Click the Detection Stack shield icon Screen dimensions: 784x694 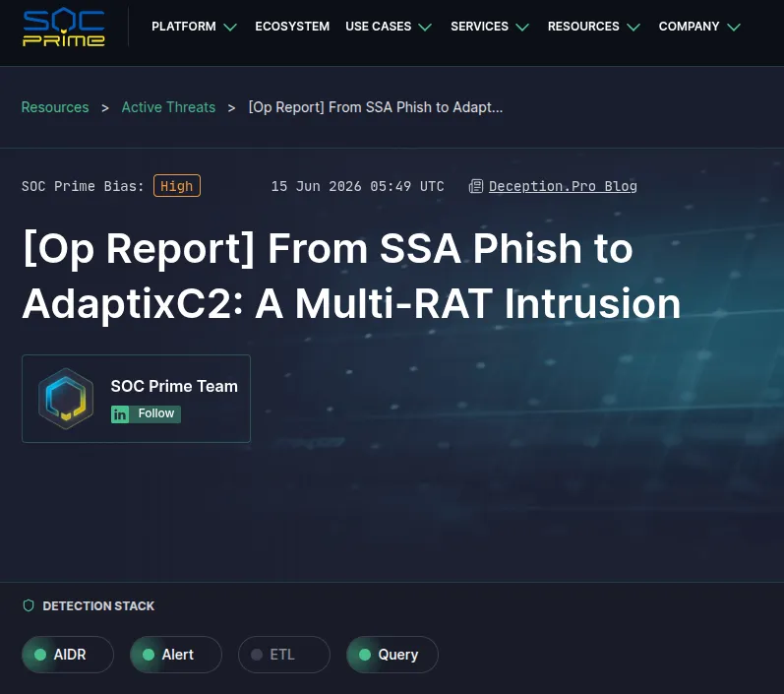point(29,605)
